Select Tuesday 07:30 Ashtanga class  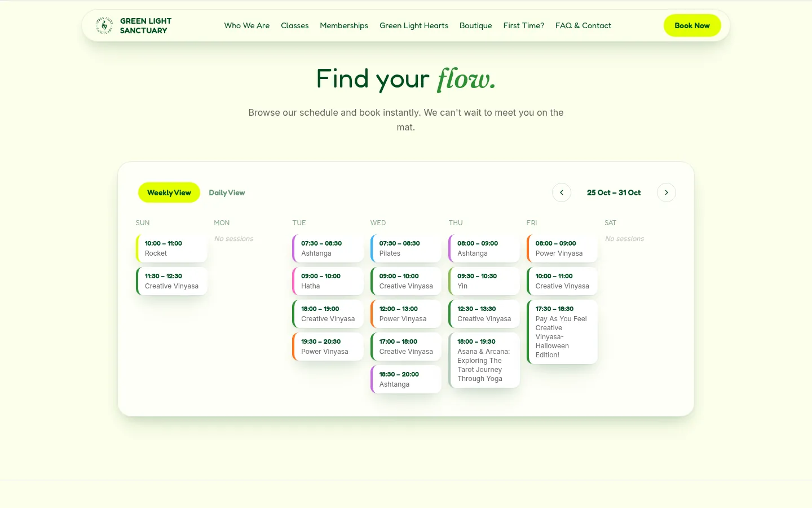click(x=328, y=248)
